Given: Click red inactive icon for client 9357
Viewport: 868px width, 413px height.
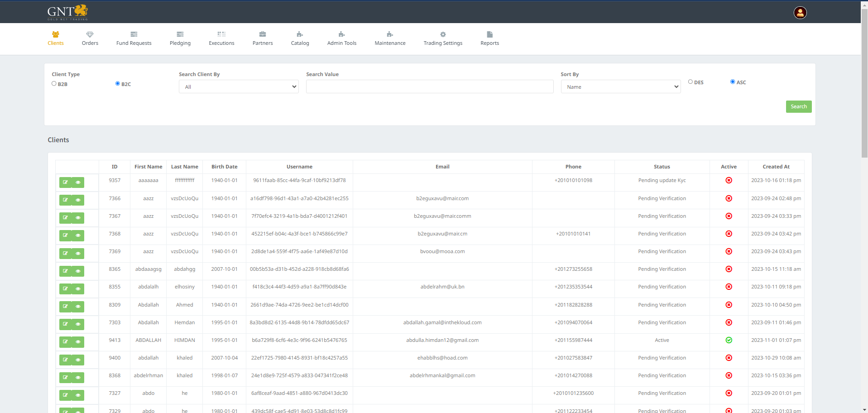Looking at the screenshot, I should point(729,180).
